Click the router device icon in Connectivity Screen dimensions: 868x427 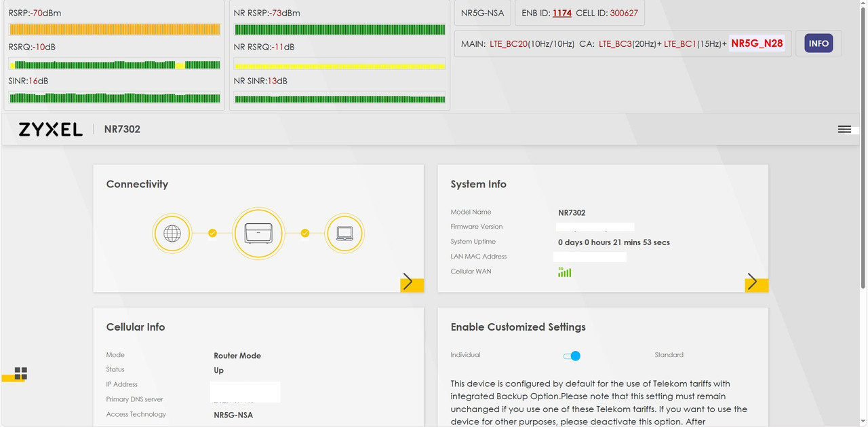(258, 234)
